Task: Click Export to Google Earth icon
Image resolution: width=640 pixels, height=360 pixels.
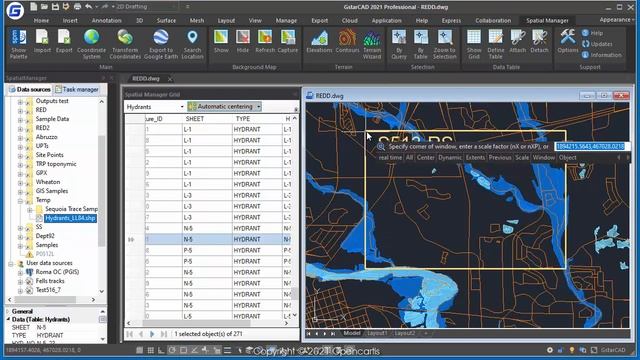Action: 161,44
